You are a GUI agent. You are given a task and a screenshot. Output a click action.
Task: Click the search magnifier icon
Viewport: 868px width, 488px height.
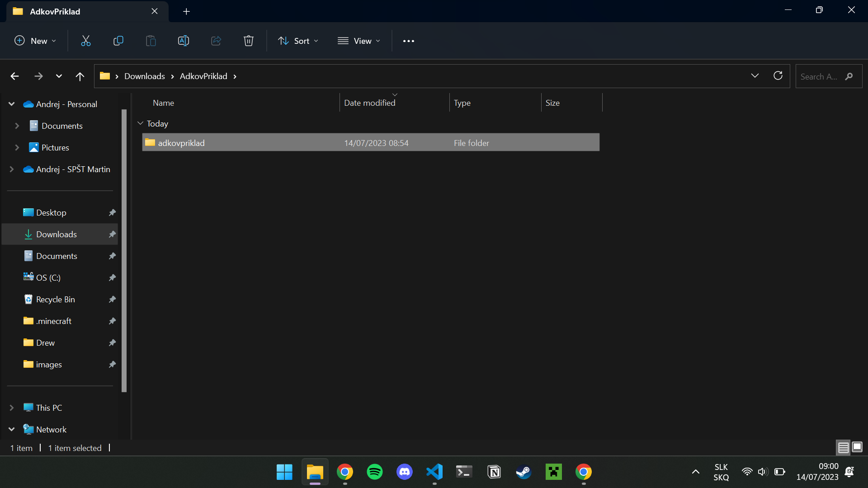[x=849, y=76]
